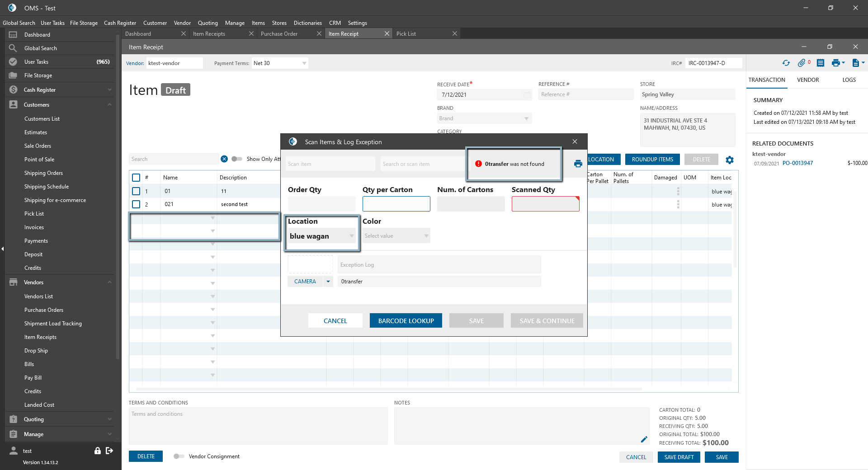Open the Brand dropdown
Viewport: 868px width, 470px height.
point(526,118)
